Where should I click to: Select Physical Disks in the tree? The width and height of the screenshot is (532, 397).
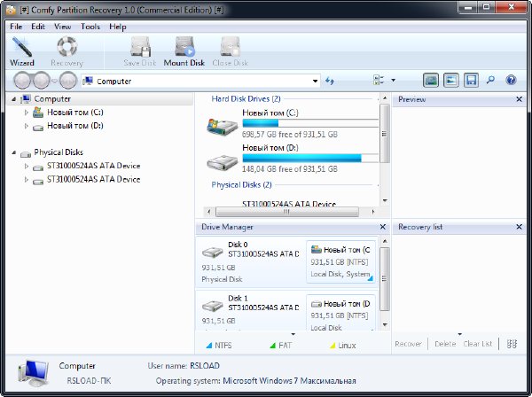point(59,152)
